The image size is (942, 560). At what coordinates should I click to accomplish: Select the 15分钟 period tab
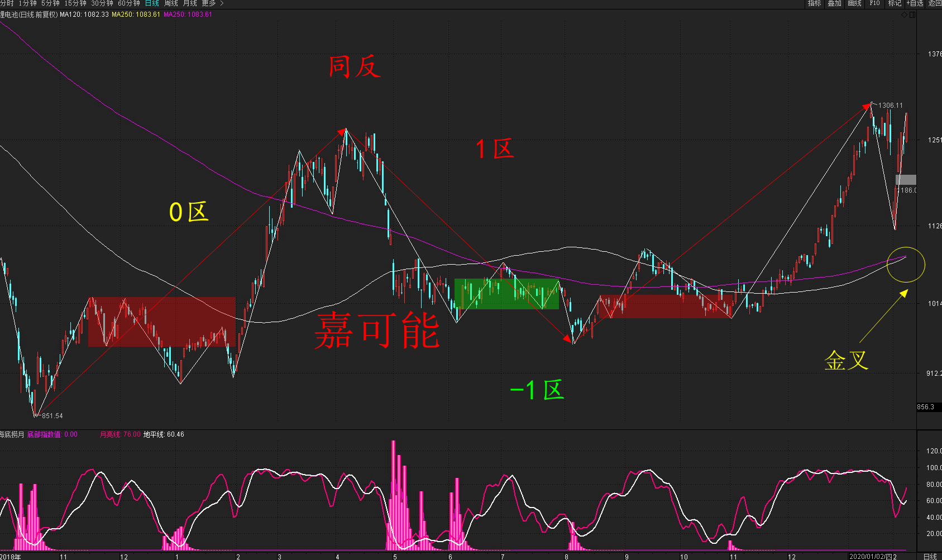tap(75, 3)
